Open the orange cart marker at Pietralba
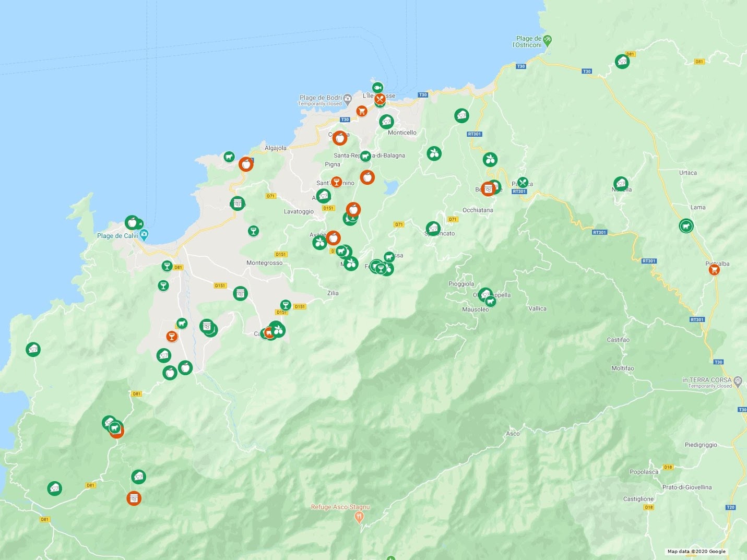 [x=714, y=269]
